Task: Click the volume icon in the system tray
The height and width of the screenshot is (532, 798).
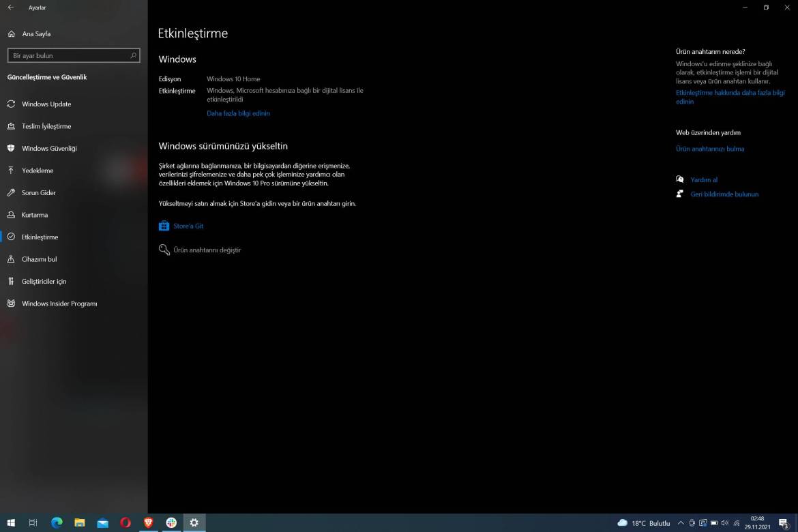Action: (724, 522)
